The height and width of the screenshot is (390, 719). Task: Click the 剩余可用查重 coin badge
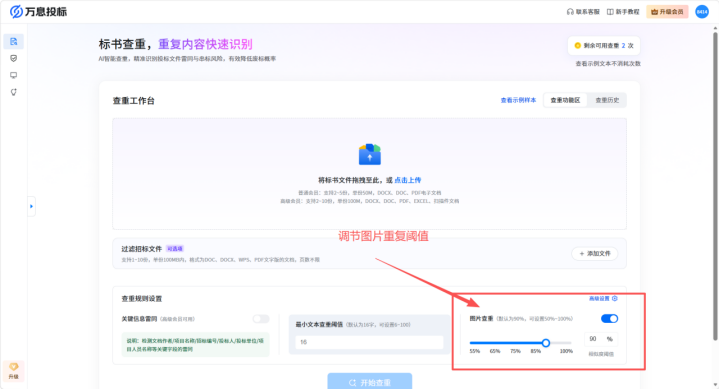603,45
